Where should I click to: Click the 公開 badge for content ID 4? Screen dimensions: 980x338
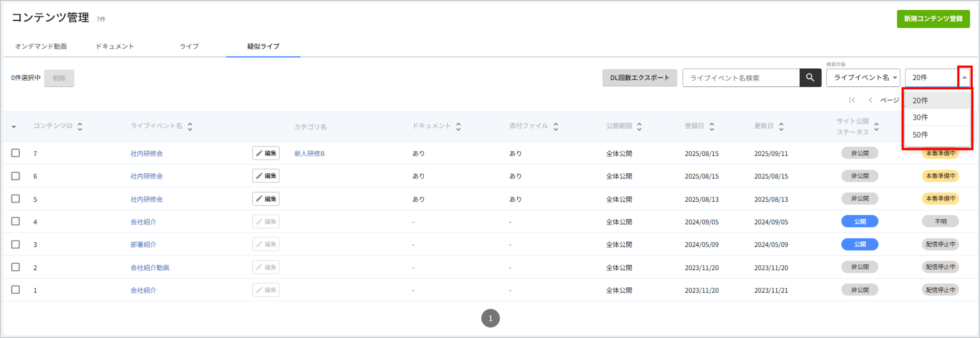(860, 221)
